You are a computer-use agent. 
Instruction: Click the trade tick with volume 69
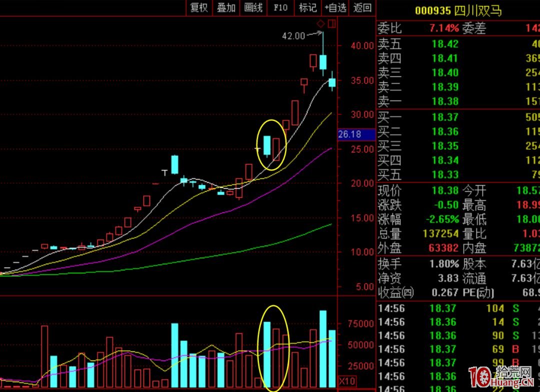point(498,350)
